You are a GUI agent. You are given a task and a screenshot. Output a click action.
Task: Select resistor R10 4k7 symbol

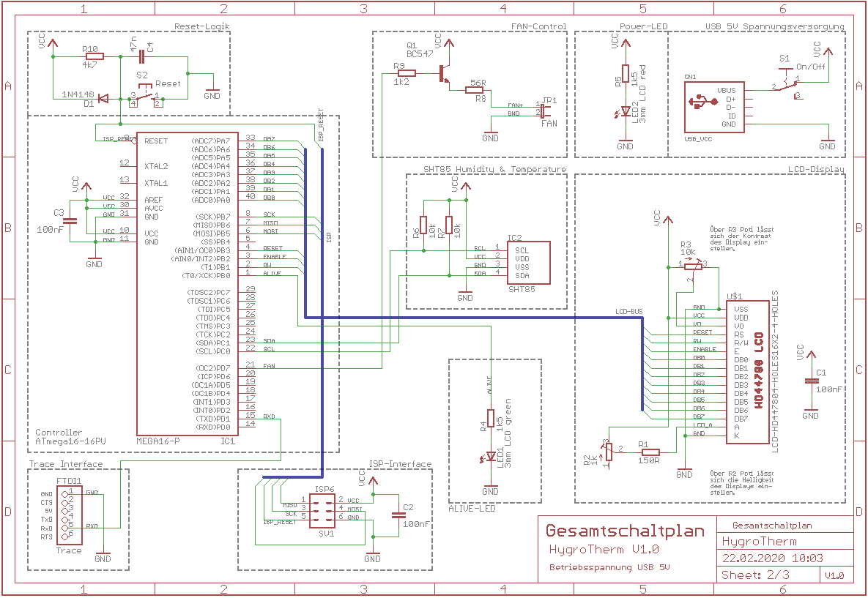(x=93, y=56)
